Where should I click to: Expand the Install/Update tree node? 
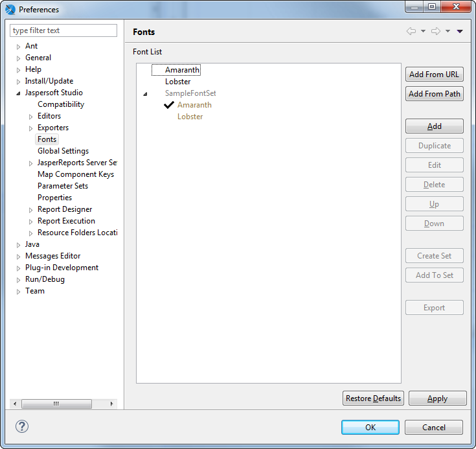click(18, 82)
